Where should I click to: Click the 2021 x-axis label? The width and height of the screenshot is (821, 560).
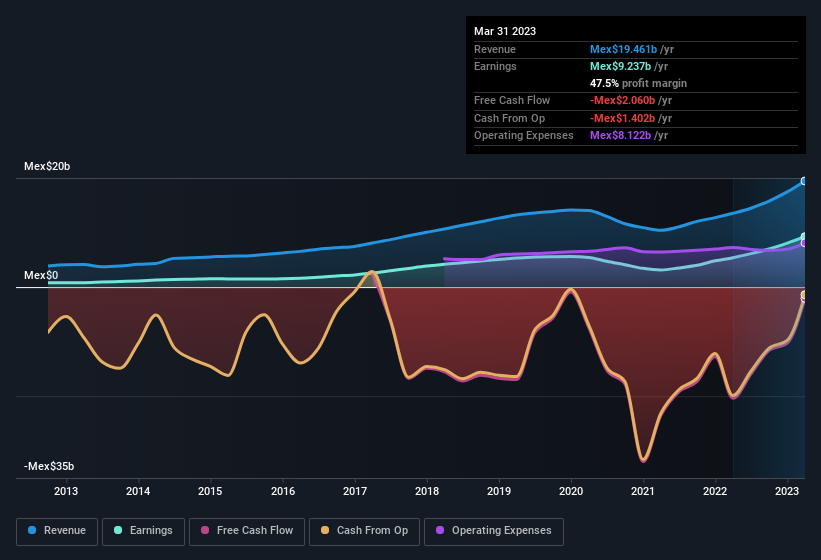point(642,491)
